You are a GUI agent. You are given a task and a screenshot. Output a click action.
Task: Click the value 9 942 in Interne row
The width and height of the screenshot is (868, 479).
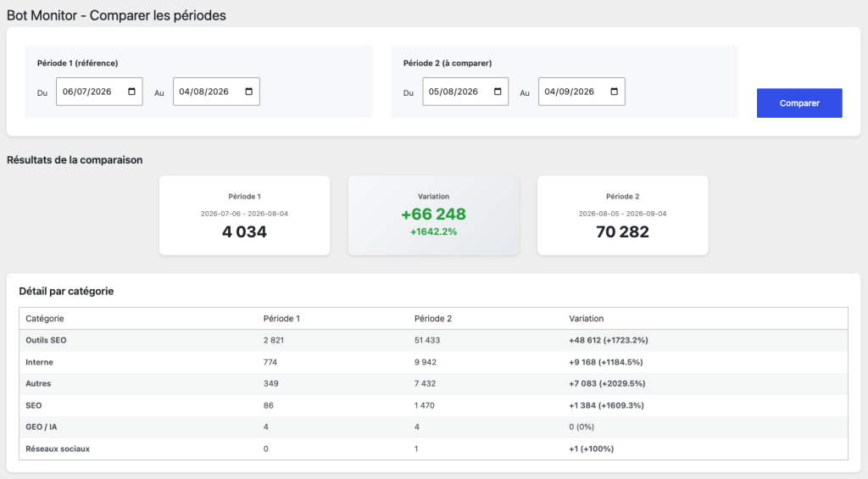pos(426,362)
